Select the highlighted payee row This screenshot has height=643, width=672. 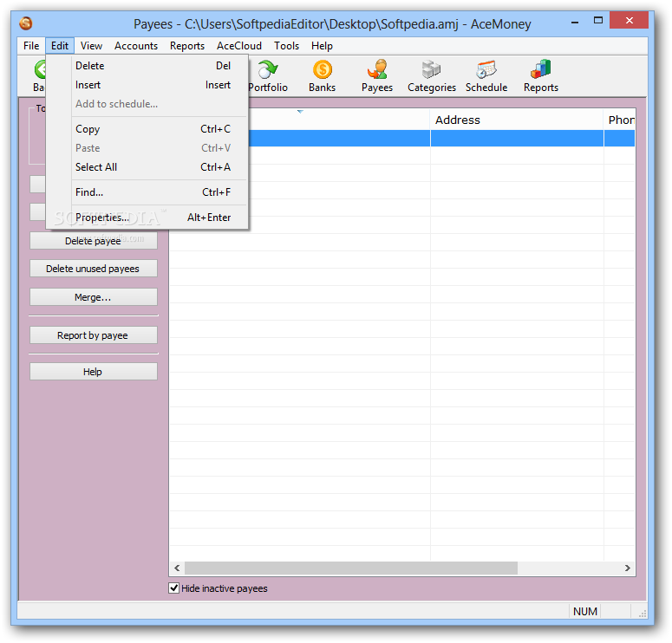(x=441, y=139)
